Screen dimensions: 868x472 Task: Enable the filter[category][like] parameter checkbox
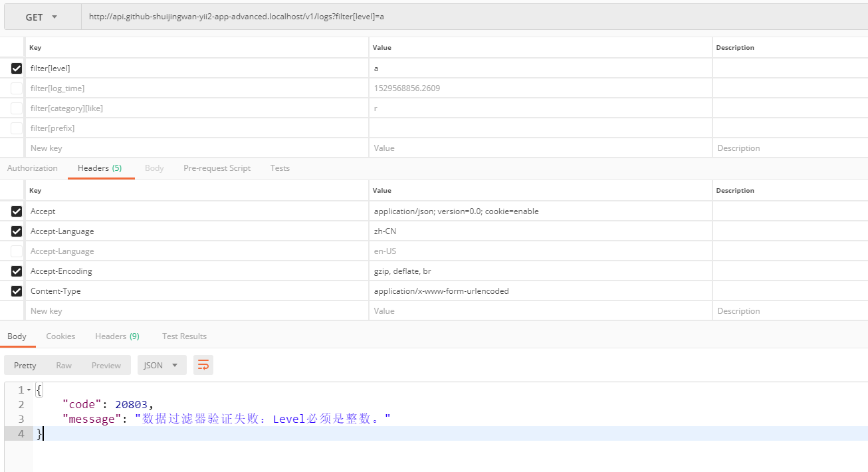click(x=17, y=108)
